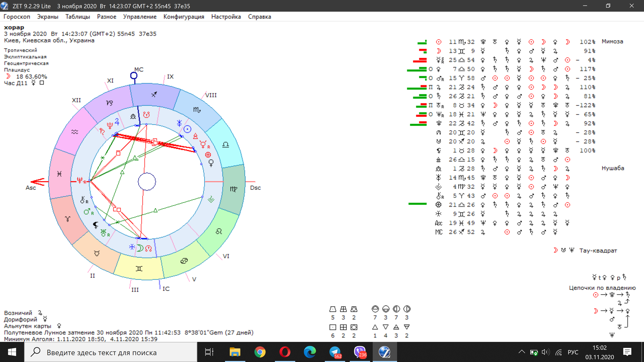Click the Venus glyph in the chart wheel
Viewport: 644px width, 362px height.
coord(211,163)
